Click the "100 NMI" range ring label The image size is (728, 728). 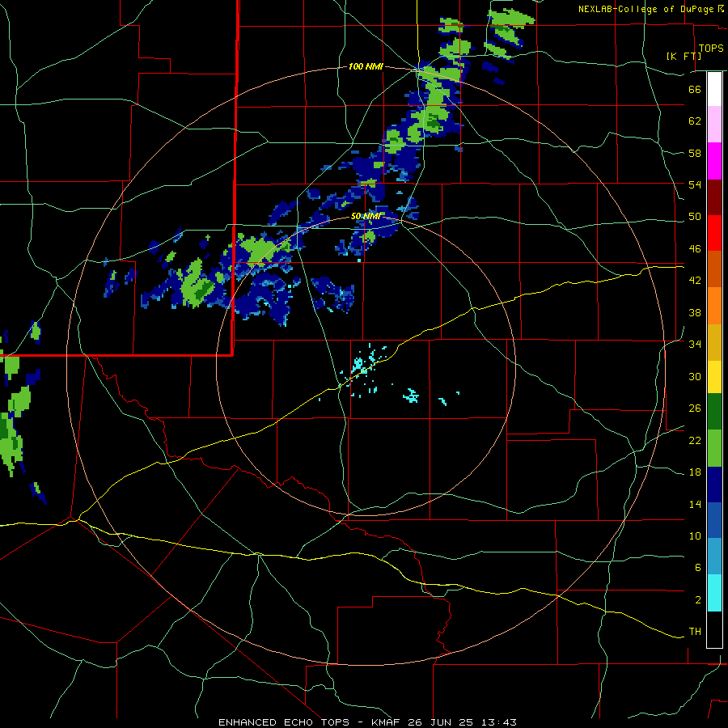click(x=366, y=67)
